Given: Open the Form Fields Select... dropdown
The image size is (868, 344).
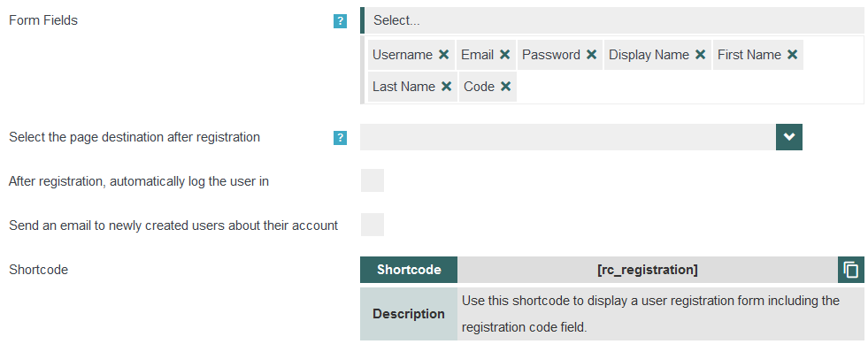Looking at the screenshot, I should (x=612, y=20).
